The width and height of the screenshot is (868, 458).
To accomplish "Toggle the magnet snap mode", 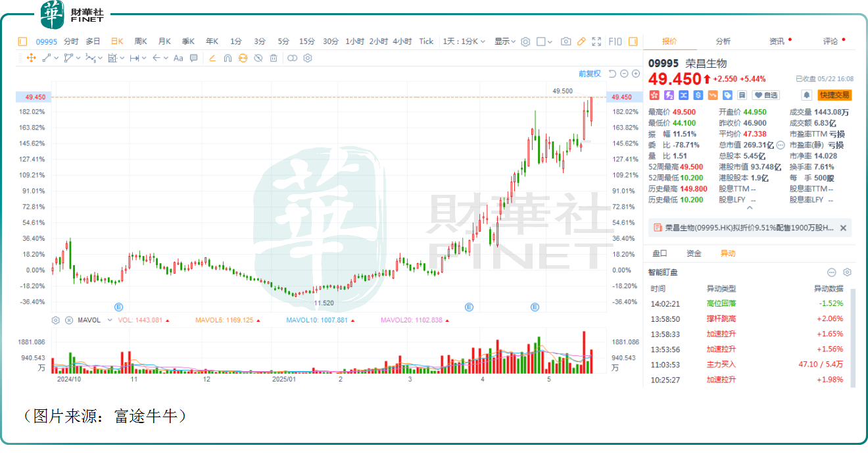I will 228,58.
